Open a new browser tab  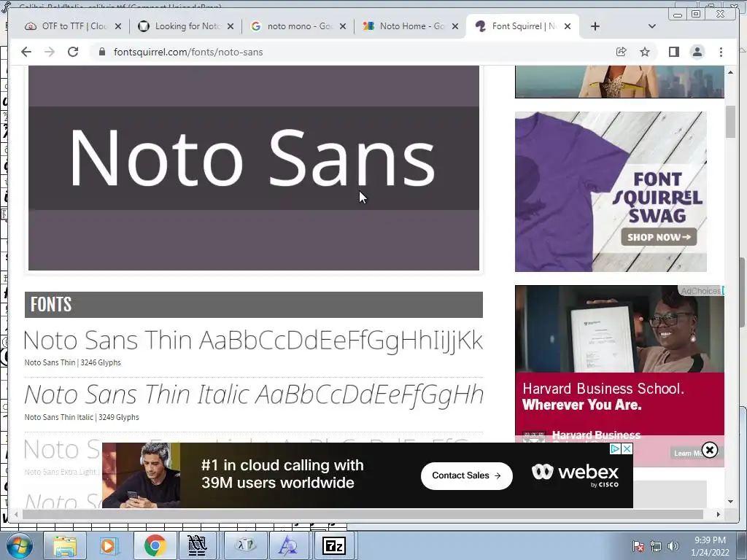tap(595, 26)
